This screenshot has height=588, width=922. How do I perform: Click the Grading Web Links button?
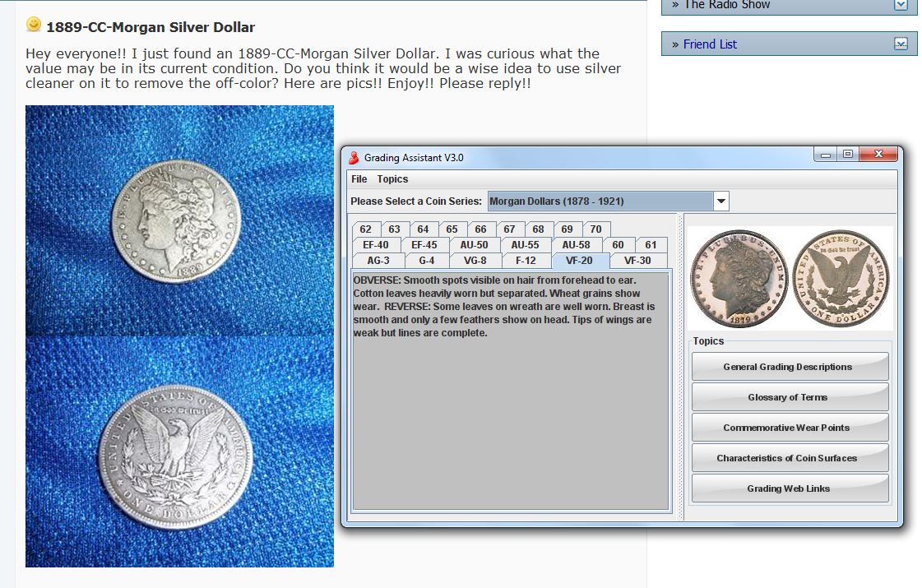click(789, 488)
